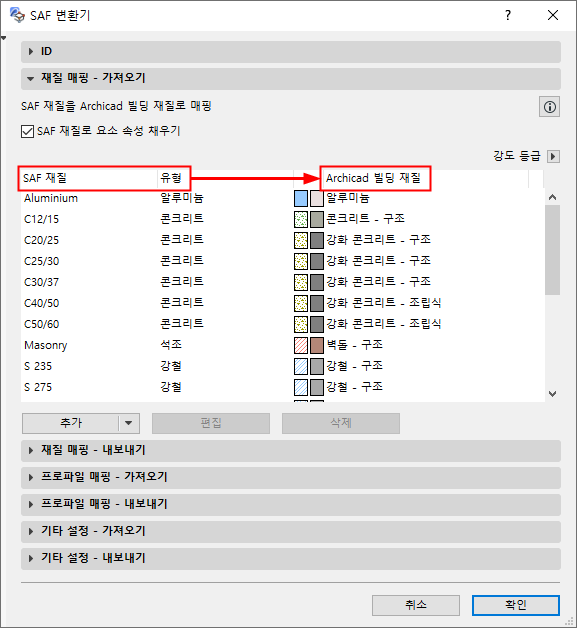Click the hatch pattern icon for S 235 row
Screen dimensions: 577x628
[301, 366]
